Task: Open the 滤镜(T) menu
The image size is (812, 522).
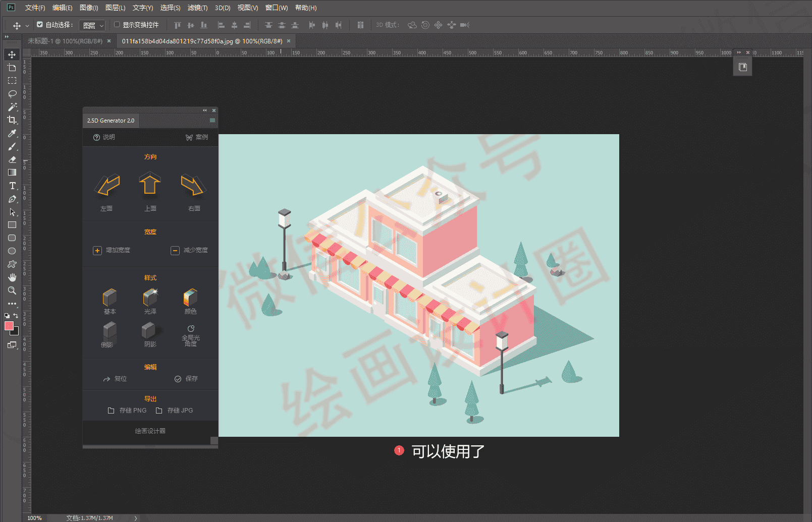Action: pos(197,8)
